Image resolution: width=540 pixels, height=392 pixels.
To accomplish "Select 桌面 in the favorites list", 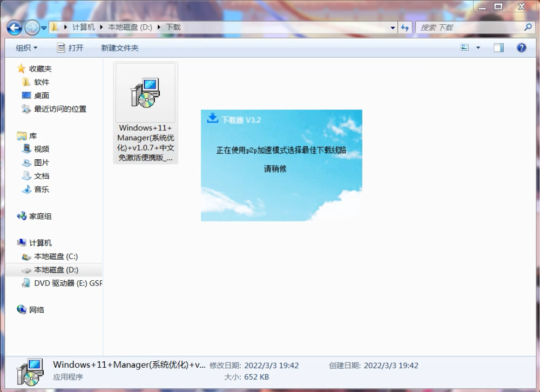I will [x=42, y=96].
